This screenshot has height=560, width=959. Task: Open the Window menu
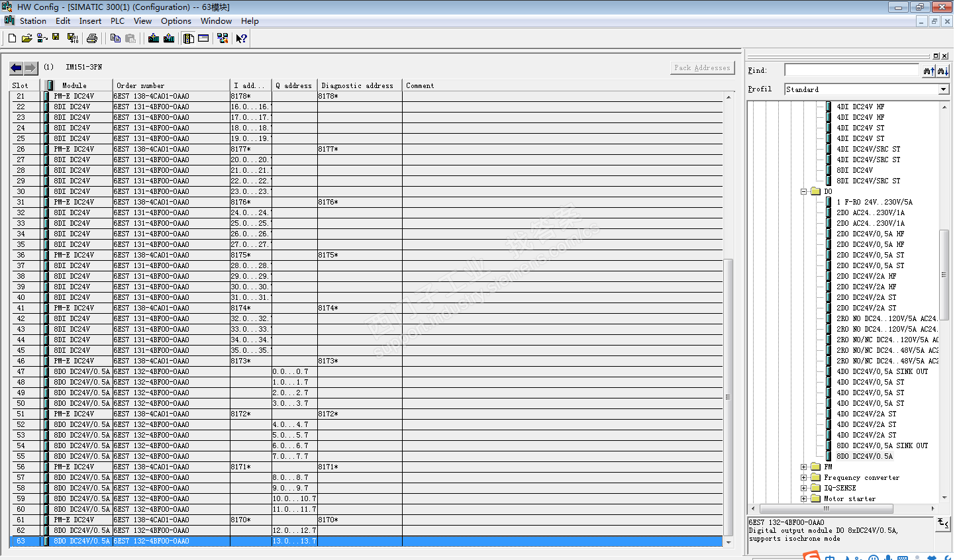click(217, 21)
